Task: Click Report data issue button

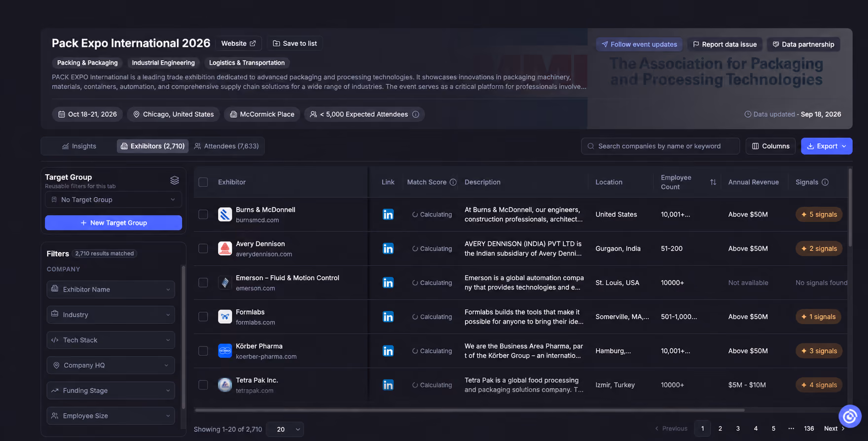Action: coord(725,44)
